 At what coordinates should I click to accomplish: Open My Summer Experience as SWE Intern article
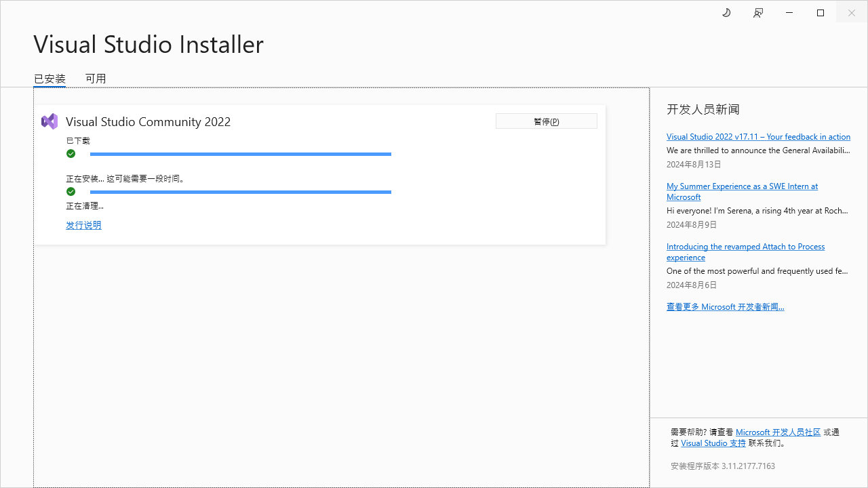coord(742,191)
